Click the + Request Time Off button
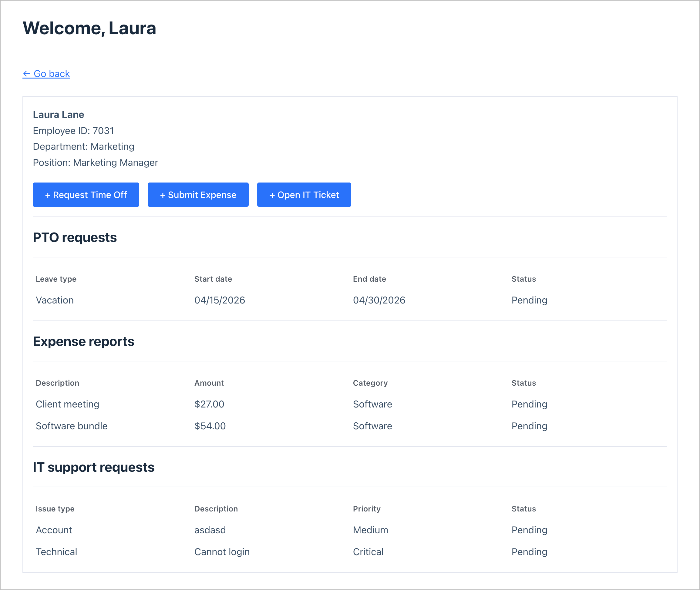 tap(86, 195)
